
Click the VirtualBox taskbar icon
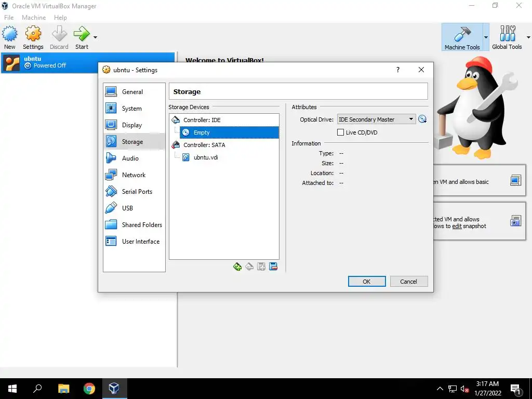tap(114, 389)
